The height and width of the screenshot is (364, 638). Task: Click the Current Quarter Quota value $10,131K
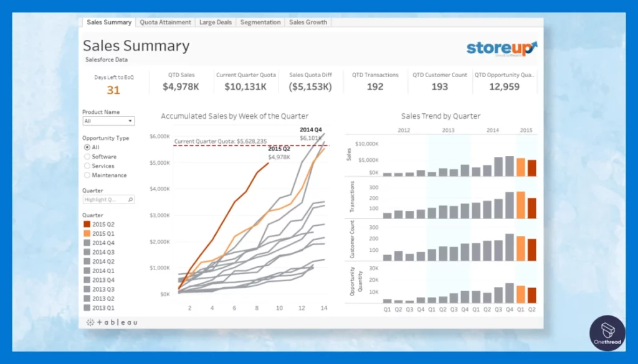(245, 86)
